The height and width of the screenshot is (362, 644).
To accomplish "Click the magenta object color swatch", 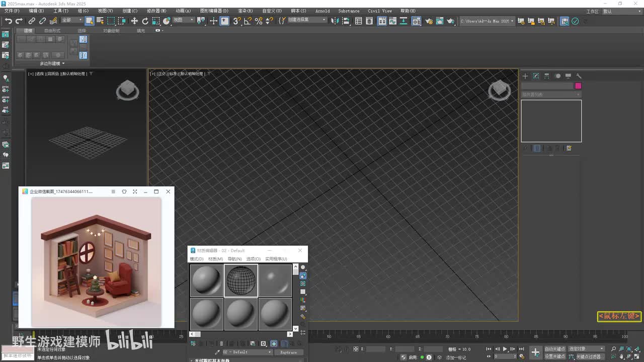I will tap(578, 86).
